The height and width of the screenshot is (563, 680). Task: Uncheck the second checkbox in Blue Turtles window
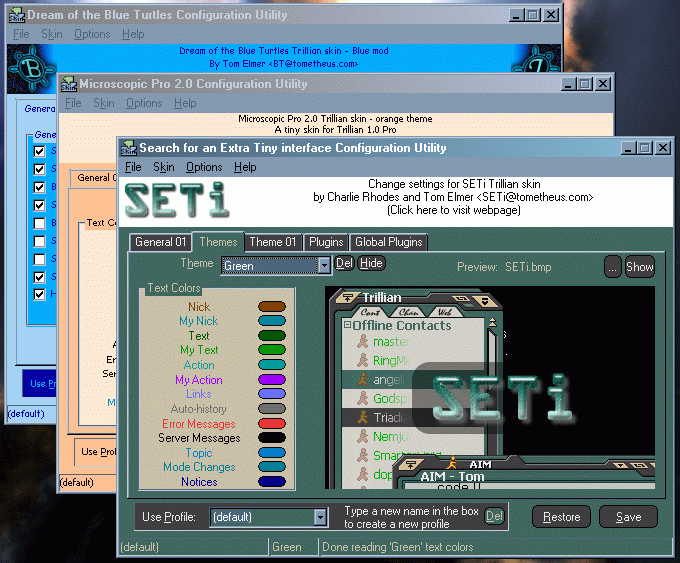point(39,169)
